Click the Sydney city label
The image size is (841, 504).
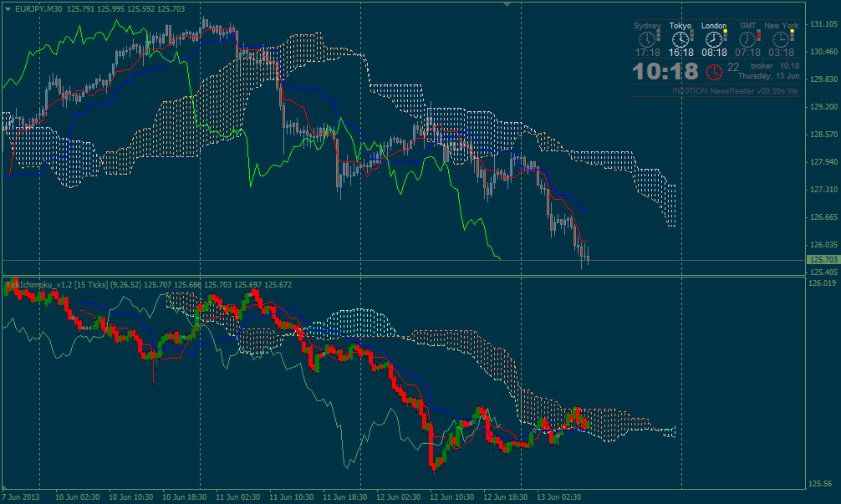point(647,26)
